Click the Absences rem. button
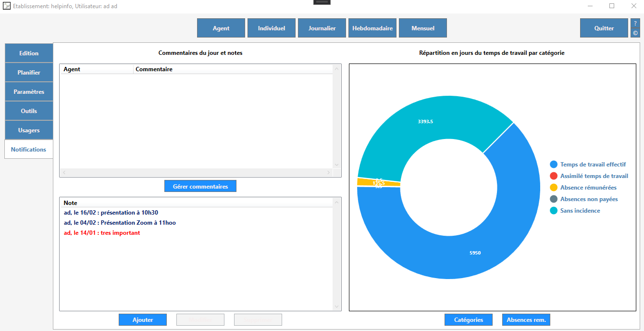This screenshot has height=331, width=644. point(526,320)
